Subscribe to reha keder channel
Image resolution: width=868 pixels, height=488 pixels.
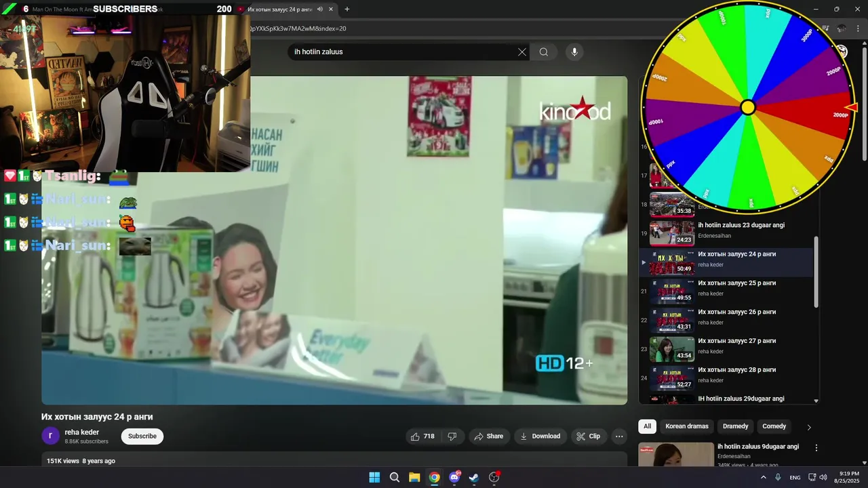[142, 436]
